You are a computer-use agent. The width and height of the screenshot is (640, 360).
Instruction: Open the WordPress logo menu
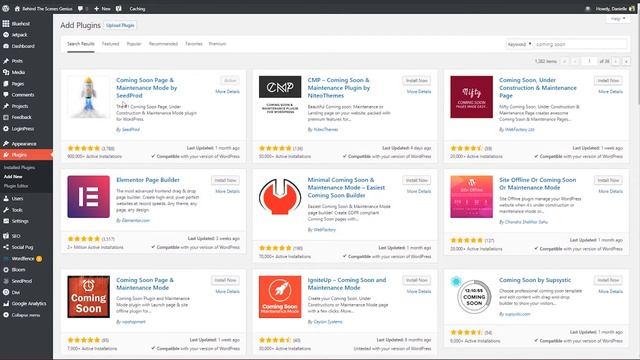pos(6,8)
